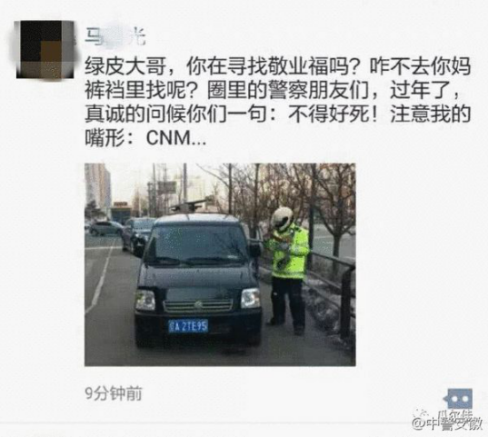Click the Weibo watermark logo @中警安徽
This screenshot has height=437, width=489.
pos(448,421)
